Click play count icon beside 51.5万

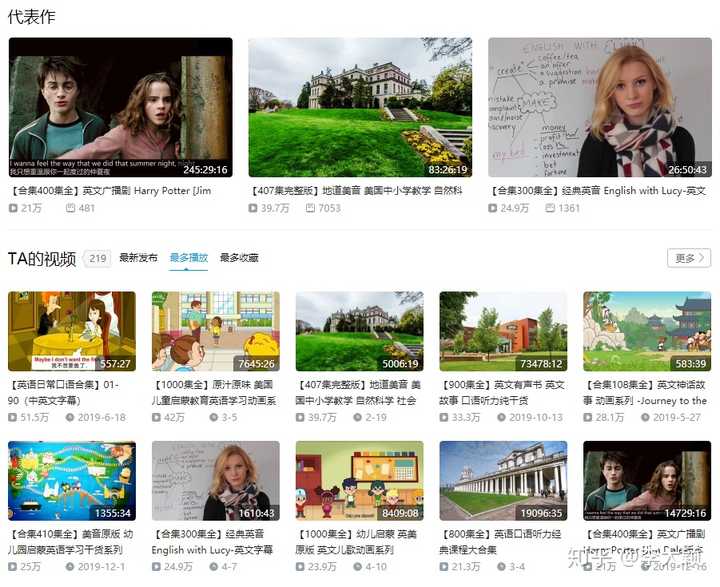pyautogui.click(x=12, y=418)
